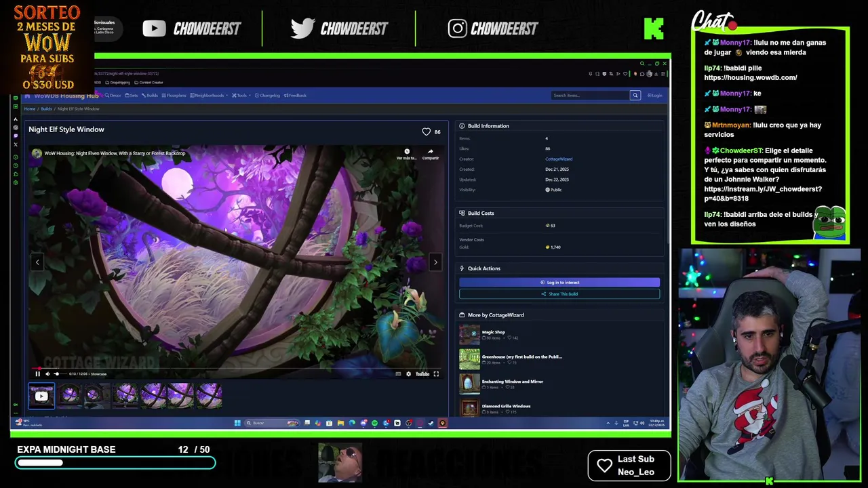Open the Content Creator bookmark folder
The height and width of the screenshot is (488, 868).
[149, 83]
